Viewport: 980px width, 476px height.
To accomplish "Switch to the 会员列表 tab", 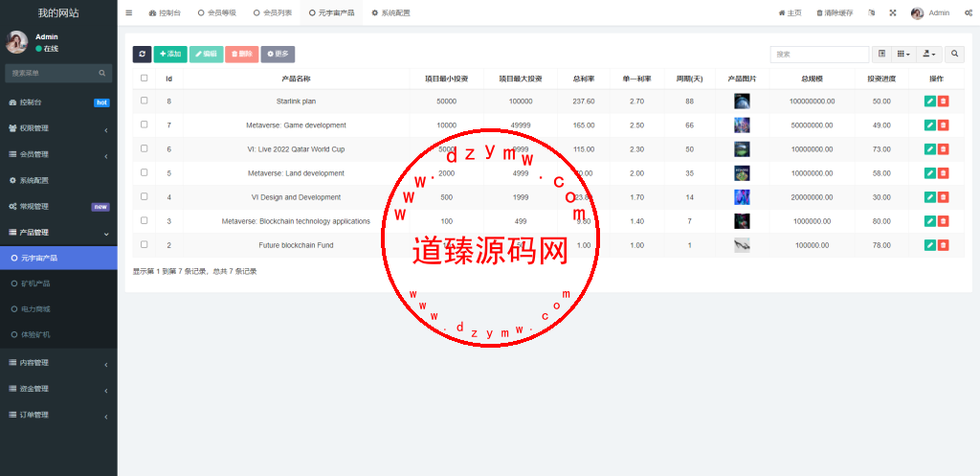I will coord(273,12).
